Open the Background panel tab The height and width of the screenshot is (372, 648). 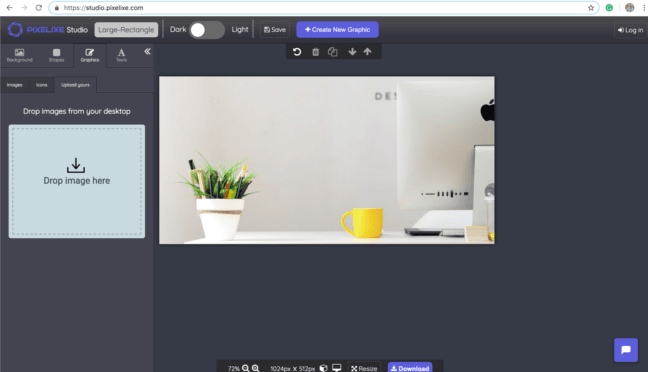coord(19,55)
